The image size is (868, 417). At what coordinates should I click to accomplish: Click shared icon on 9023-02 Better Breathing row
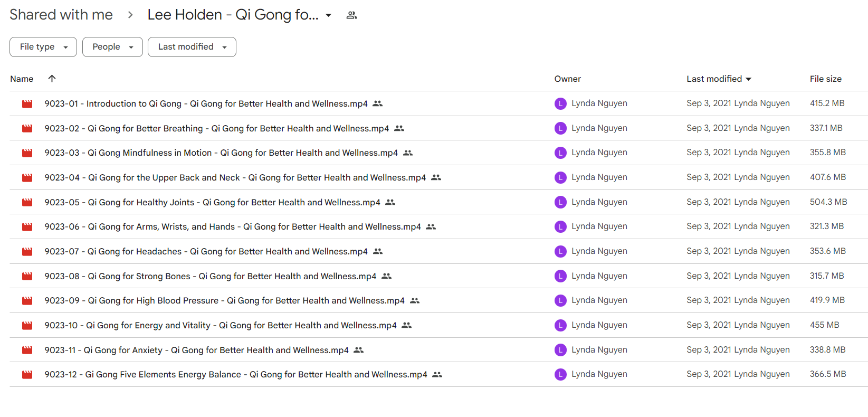(399, 128)
